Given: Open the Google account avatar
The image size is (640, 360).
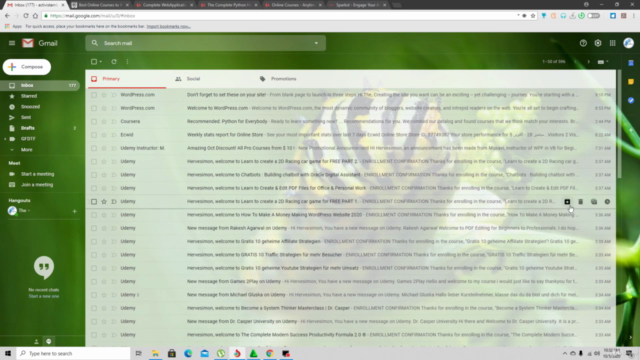Looking at the screenshot, I should [629, 43].
